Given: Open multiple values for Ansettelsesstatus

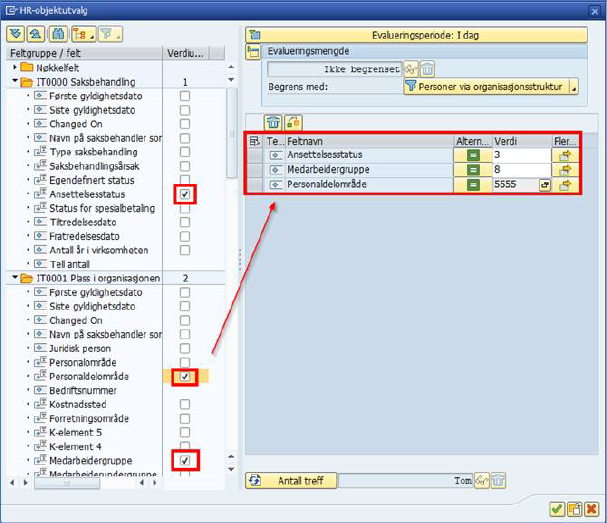Looking at the screenshot, I should click(x=565, y=155).
